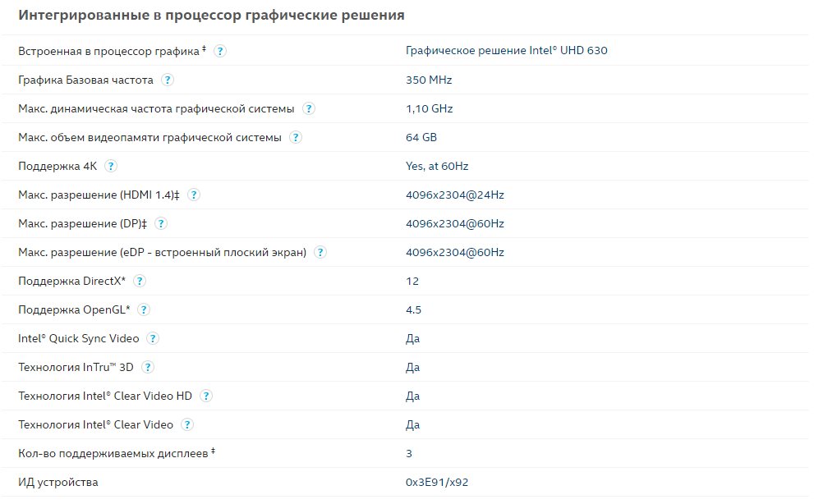Open the Графическое решение Intel UHD 630 link
The image size is (814, 504).
[506, 51]
